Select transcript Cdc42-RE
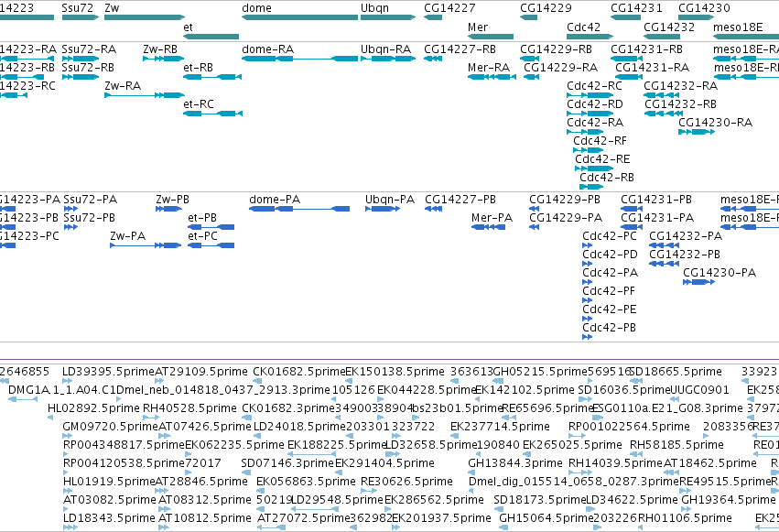 [x=594, y=168]
